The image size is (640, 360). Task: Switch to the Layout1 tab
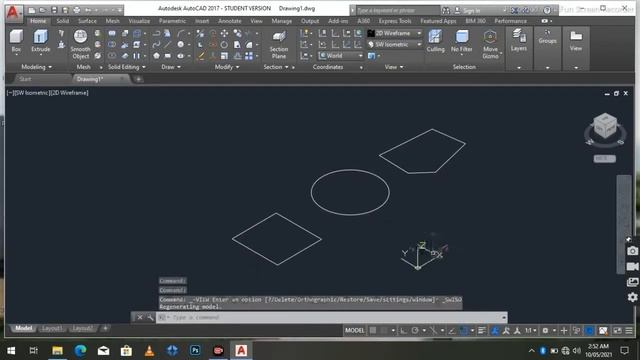coord(52,328)
